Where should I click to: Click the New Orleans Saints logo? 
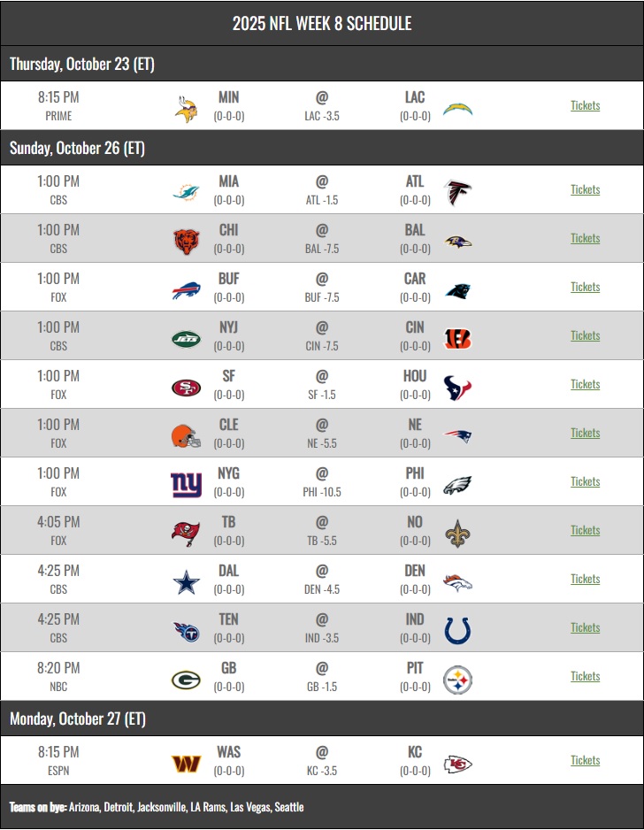point(457,531)
